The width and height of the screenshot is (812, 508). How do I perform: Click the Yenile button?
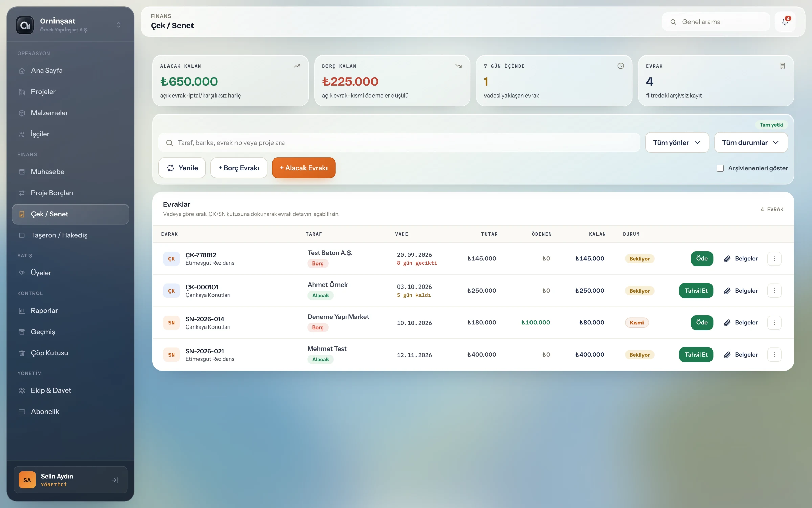[182, 168]
